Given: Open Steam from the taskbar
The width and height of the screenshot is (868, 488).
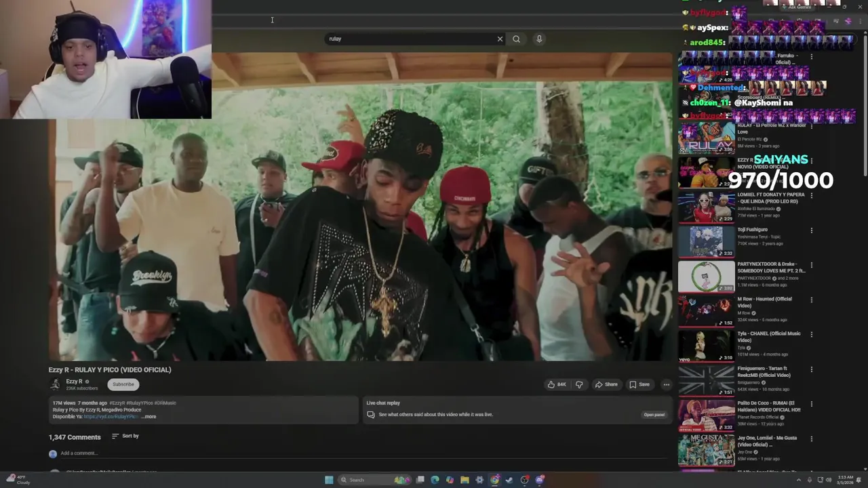Looking at the screenshot, I should point(509,480).
